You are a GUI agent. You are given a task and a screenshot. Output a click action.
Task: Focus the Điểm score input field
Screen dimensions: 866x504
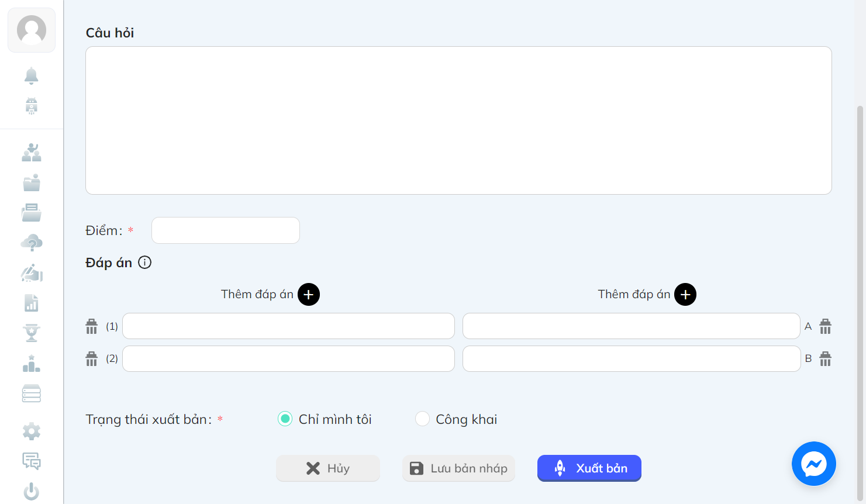tap(226, 230)
